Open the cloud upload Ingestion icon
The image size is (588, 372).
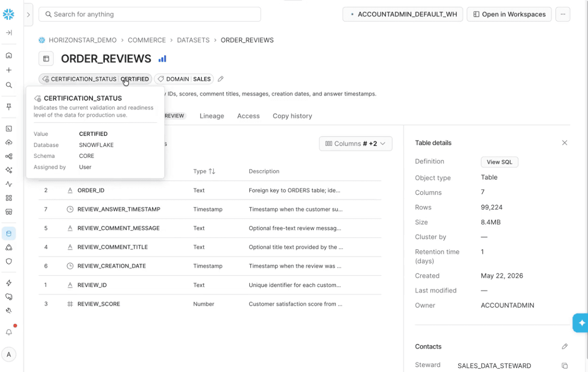9,142
